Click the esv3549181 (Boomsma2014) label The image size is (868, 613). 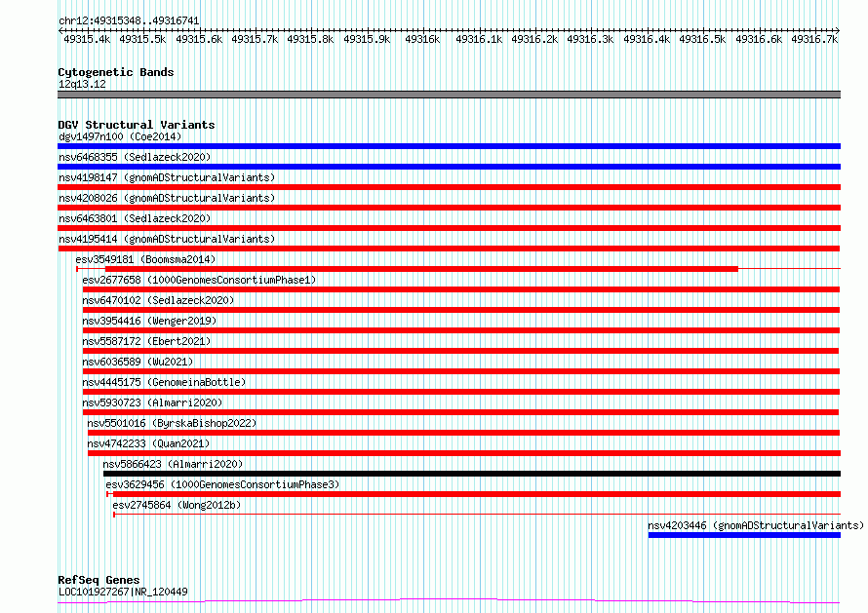click(x=145, y=259)
